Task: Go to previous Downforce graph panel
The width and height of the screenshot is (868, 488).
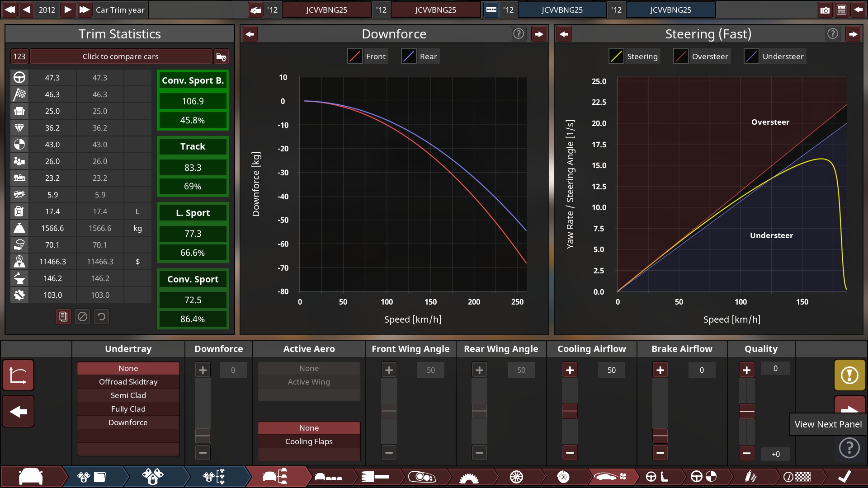Action: [x=250, y=34]
